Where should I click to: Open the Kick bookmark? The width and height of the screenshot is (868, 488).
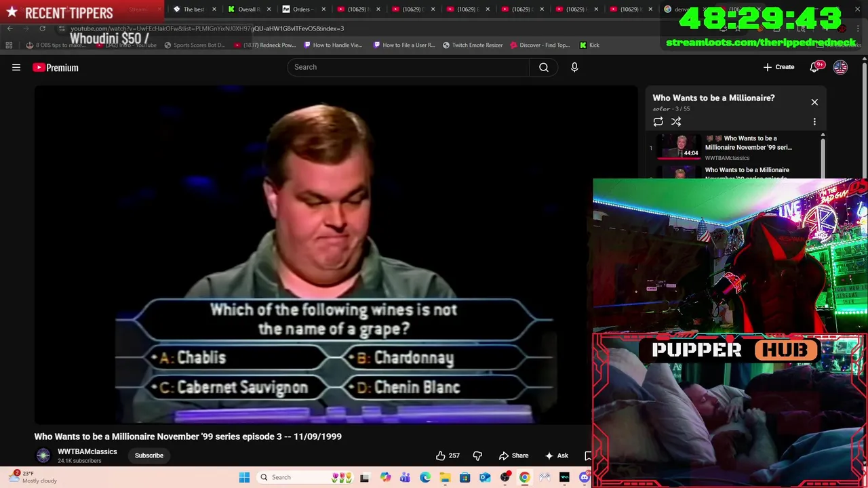(589, 45)
